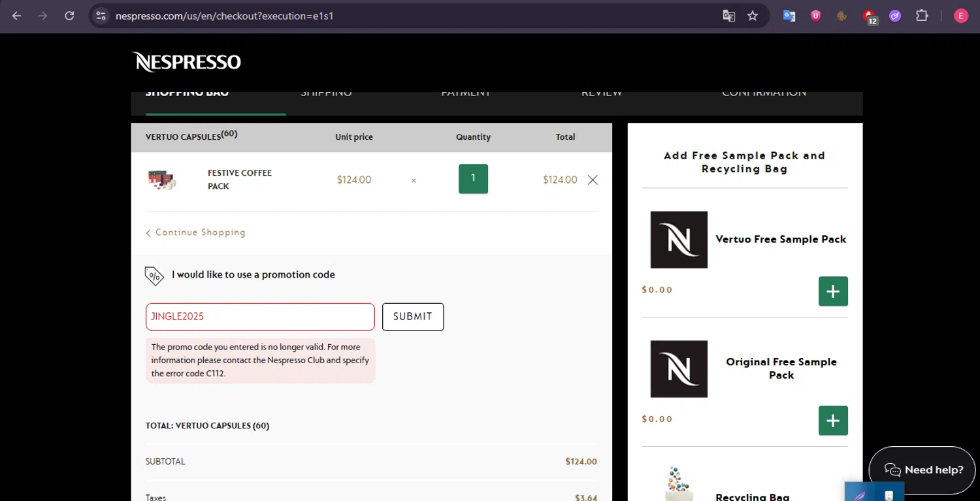The image size is (980, 501).
Task: Click the VERTUO CAPSULES (60) table header
Action: pyautogui.click(x=191, y=136)
